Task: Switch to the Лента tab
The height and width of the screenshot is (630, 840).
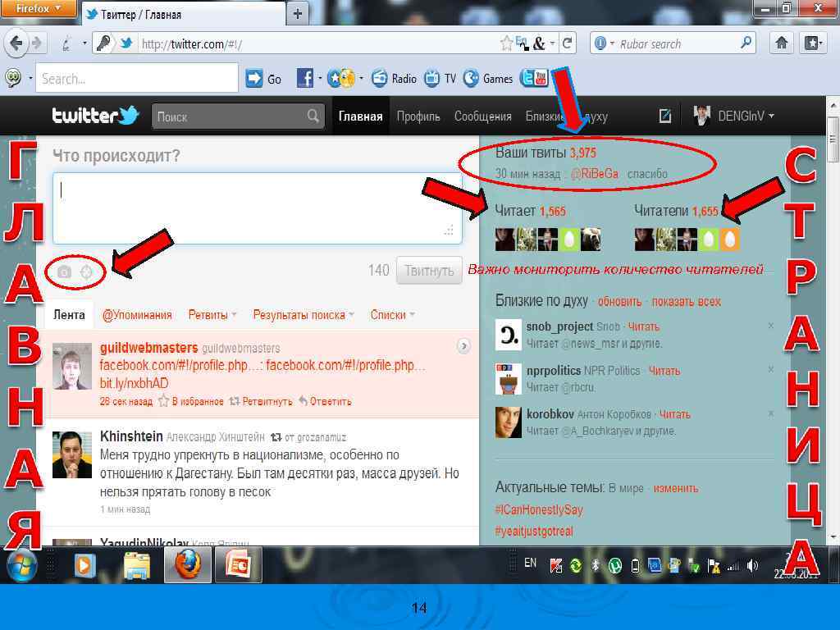Action: click(69, 314)
